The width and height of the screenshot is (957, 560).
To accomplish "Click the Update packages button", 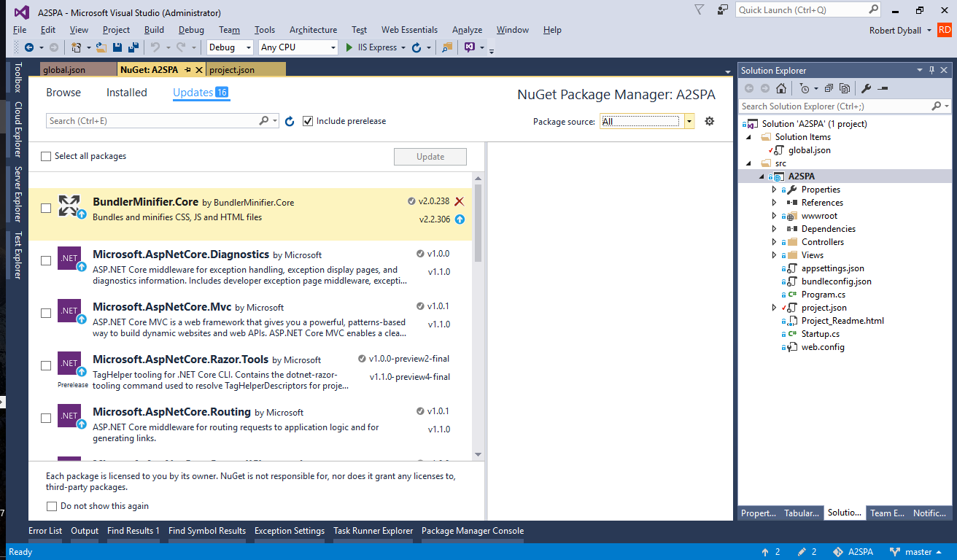I will 430,157.
